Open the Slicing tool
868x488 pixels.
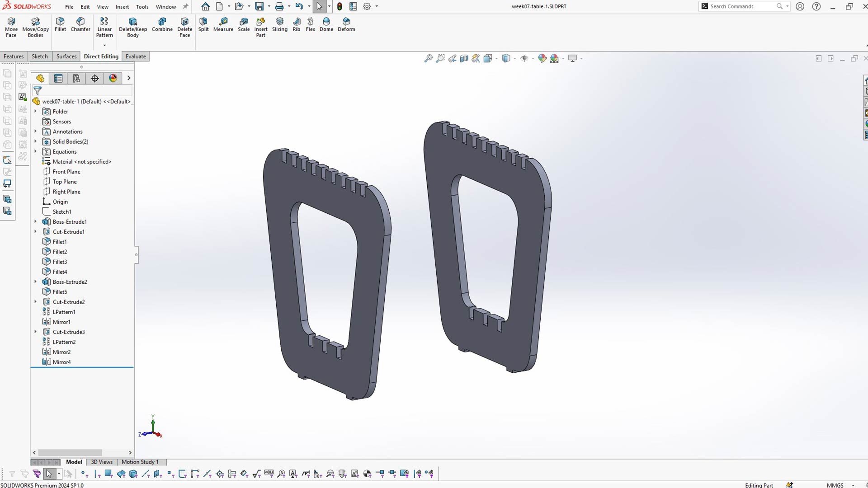coord(280,24)
